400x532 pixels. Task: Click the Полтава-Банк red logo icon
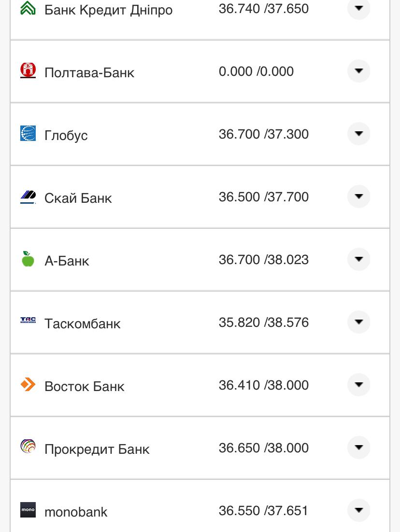(x=28, y=71)
